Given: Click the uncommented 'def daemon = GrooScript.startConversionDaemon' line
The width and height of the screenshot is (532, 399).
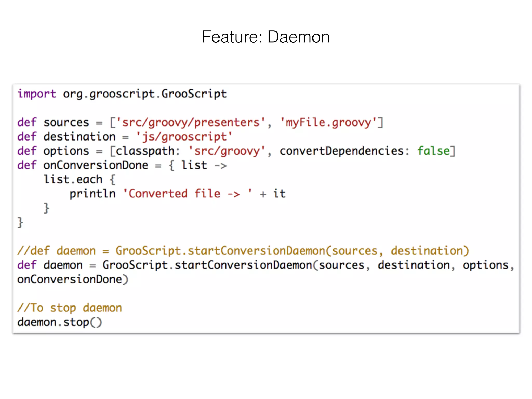Looking at the screenshot, I should [x=266, y=265].
